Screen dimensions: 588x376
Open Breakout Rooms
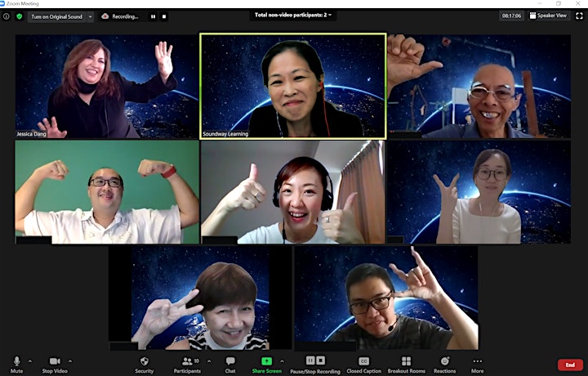pos(407,365)
